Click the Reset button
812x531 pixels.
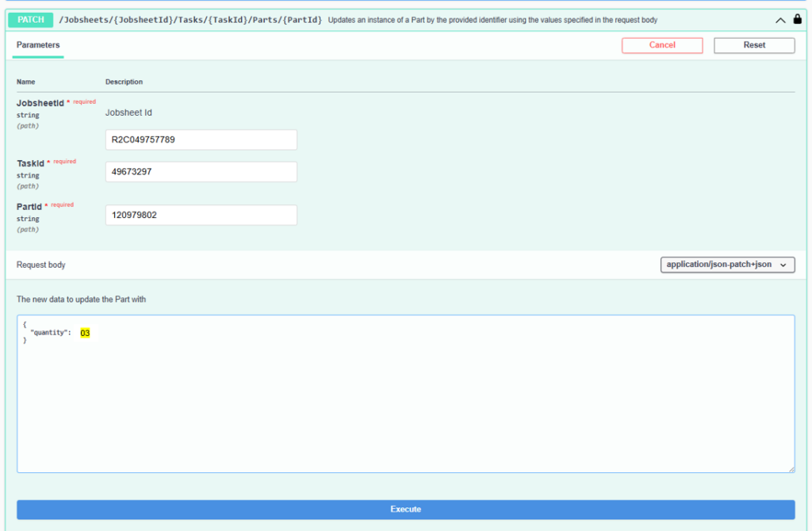754,45
